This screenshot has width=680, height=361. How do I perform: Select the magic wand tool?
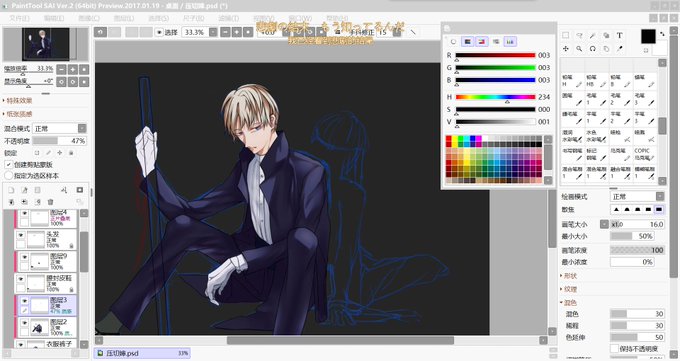(x=592, y=36)
